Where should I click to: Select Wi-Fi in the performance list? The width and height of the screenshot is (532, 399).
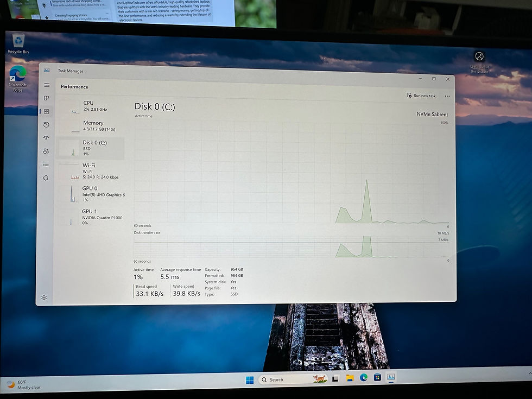[x=91, y=171]
